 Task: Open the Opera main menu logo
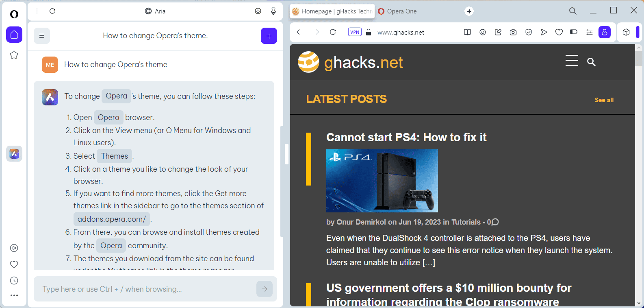click(x=14, y=14)
